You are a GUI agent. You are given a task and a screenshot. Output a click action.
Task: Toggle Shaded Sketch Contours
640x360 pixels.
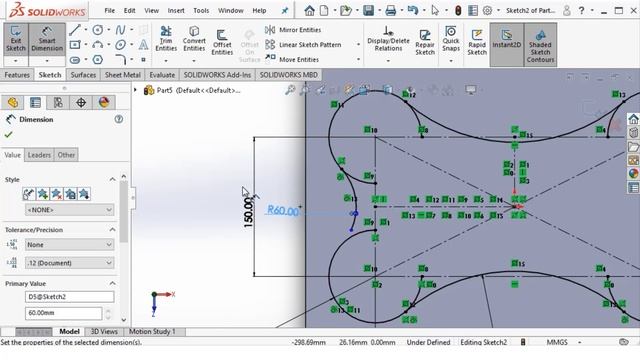(540, 45)
